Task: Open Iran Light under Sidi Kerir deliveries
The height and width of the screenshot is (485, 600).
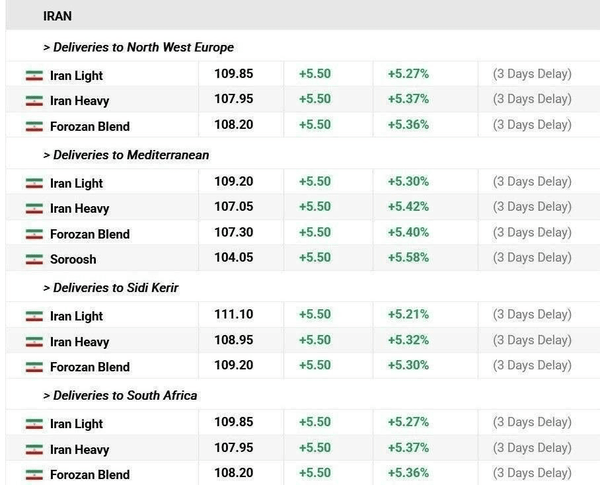Action: tap(76, 316)
